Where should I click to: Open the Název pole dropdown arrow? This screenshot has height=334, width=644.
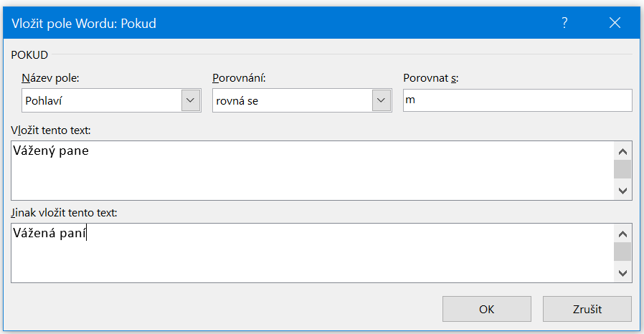tap(190, 100)
